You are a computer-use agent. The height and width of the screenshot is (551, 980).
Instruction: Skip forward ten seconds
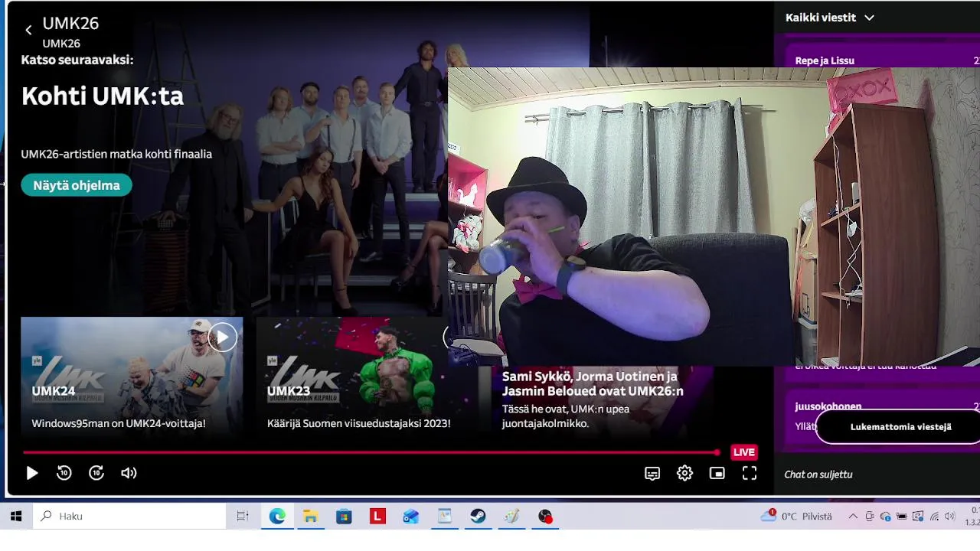tap(96, 474)
